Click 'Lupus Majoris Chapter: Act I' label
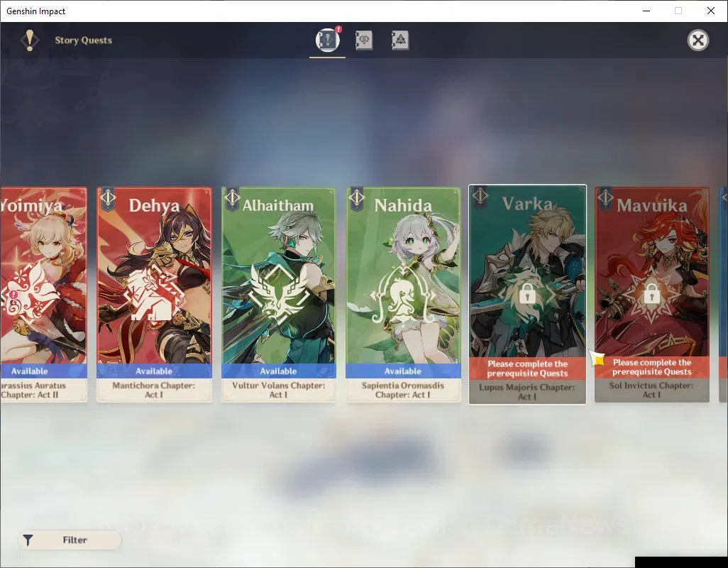The width and height of the screenshot is (728, 568). (x=527, y=392)
